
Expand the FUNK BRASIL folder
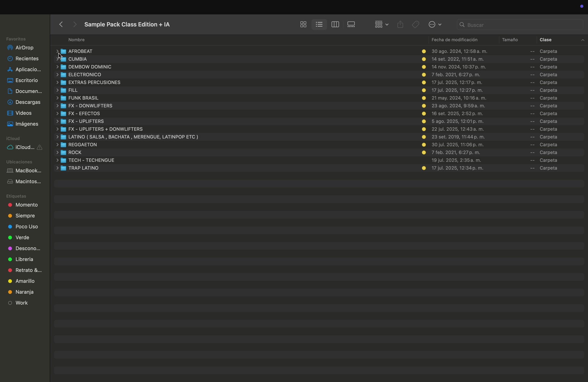point(57,98)
